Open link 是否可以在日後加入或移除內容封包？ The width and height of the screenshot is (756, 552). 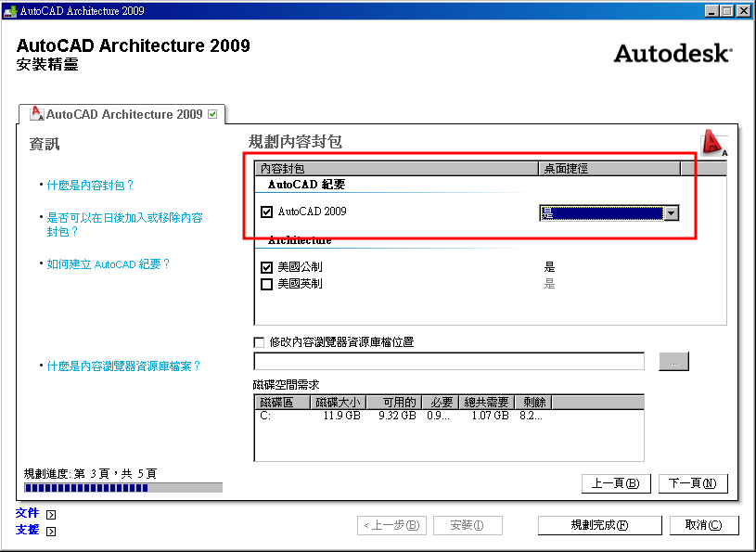[124, 225]
